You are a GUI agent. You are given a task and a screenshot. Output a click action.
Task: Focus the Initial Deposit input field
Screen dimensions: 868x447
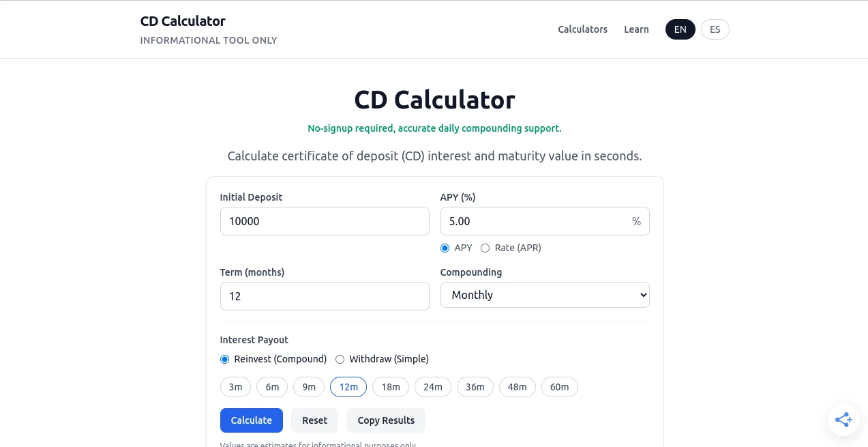point(325,221)
